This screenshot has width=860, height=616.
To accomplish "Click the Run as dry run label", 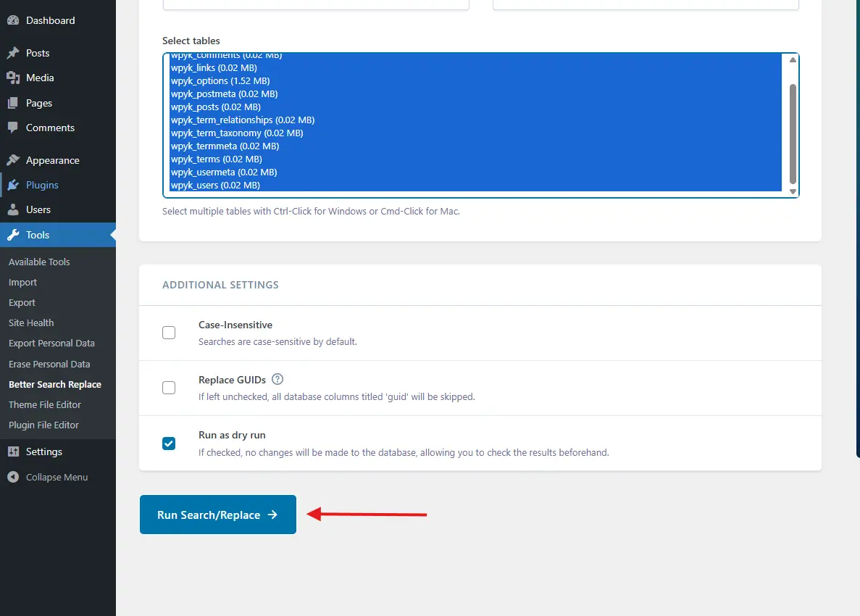I will click(232, 435).
